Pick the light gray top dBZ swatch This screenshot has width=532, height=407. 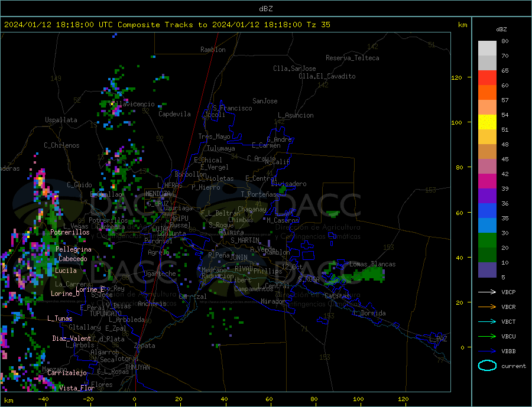487,48
